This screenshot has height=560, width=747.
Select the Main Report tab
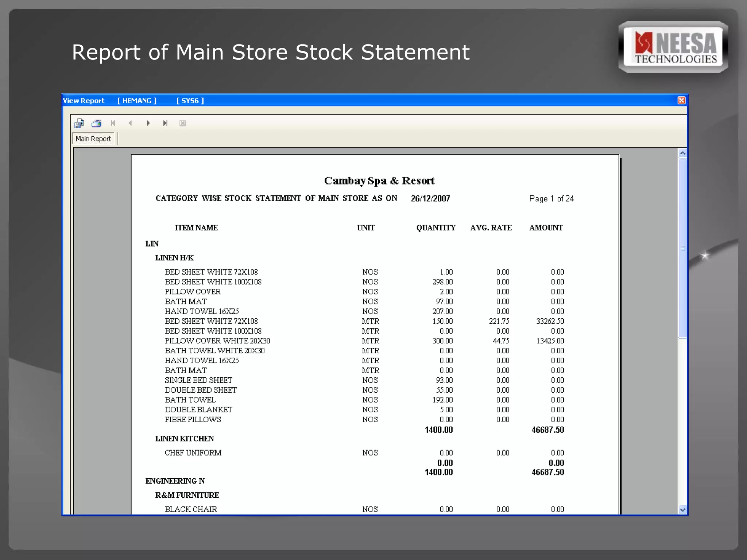point(93,139)
